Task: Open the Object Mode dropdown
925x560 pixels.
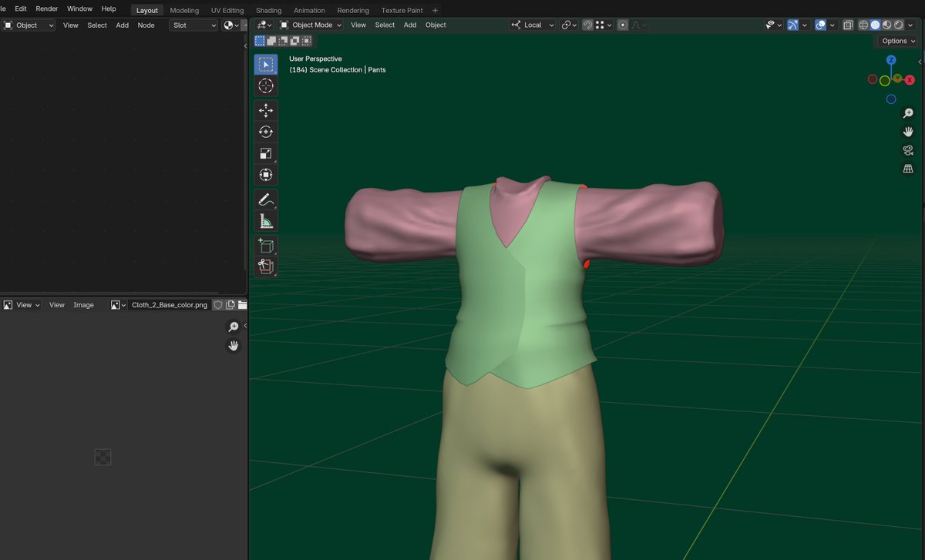Action: click(x=311, y=25)
